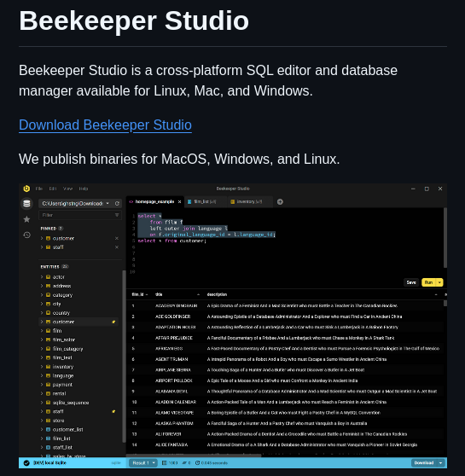Expand the film entity
The width and height of the screenshot is (465, 476).
(x=42, y=331)
